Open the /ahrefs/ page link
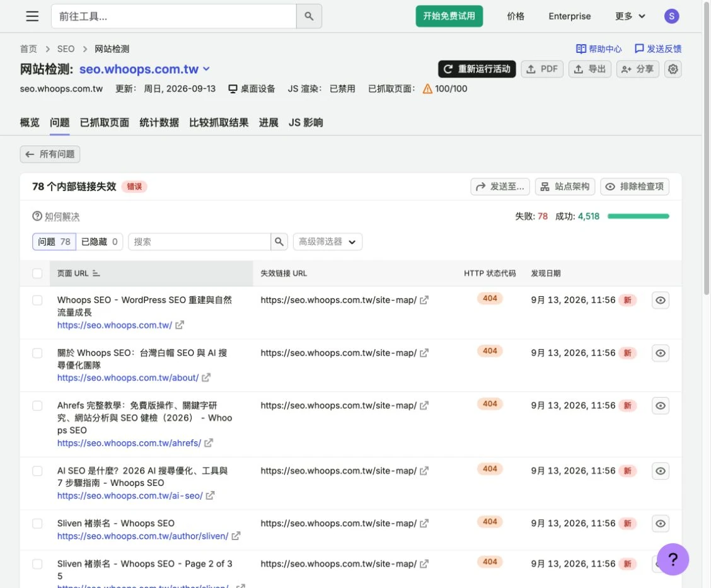This screenshot has height=588, width=711. [x=129, y=443]
